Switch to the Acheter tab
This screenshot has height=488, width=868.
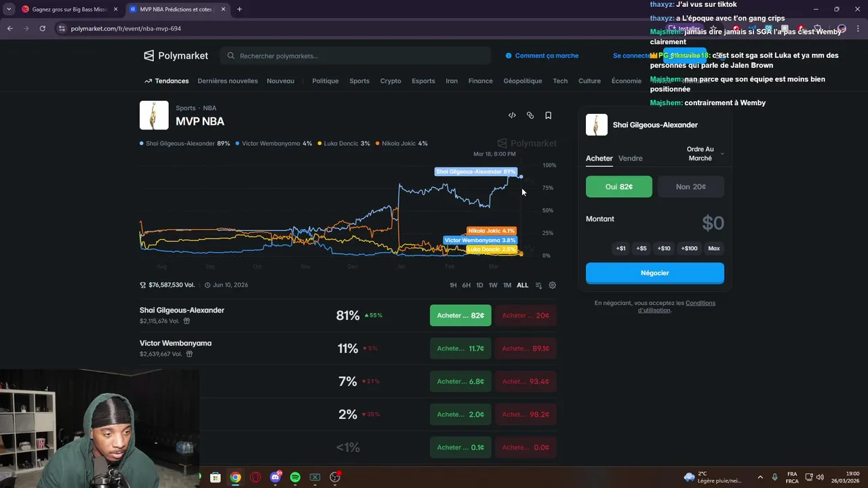599,158
